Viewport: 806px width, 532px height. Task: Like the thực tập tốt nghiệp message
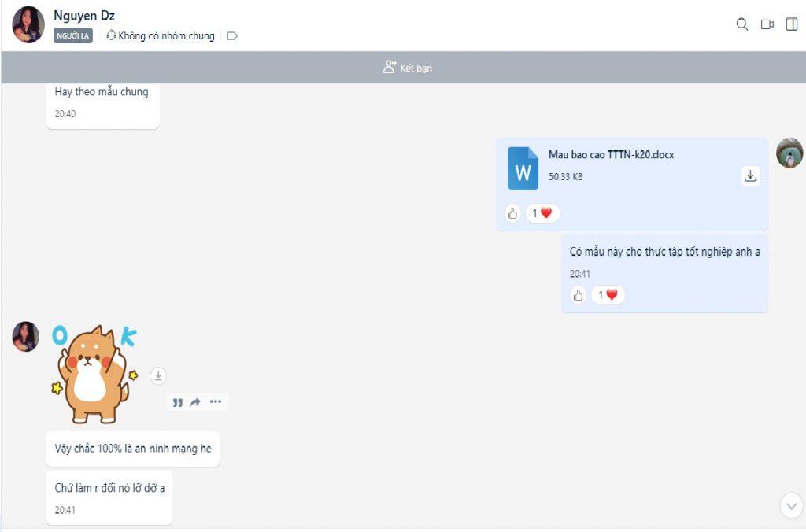click(579, 295)
